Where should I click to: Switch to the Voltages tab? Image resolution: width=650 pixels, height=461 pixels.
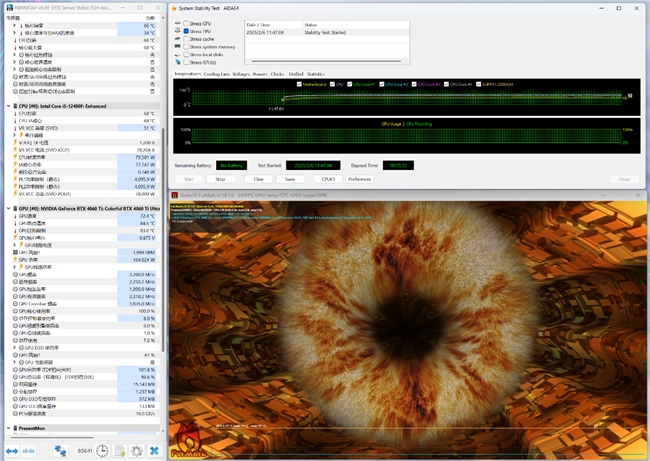pyautogui.click(x=241, y=74)
